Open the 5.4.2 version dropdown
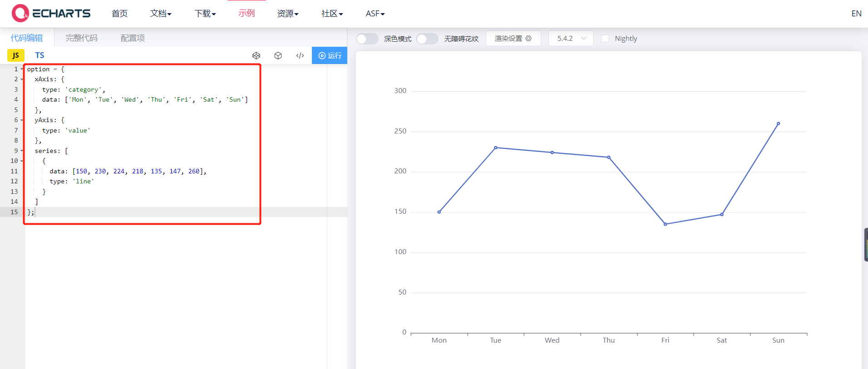This screenshot has width=868, height=369. click(571, 39)
